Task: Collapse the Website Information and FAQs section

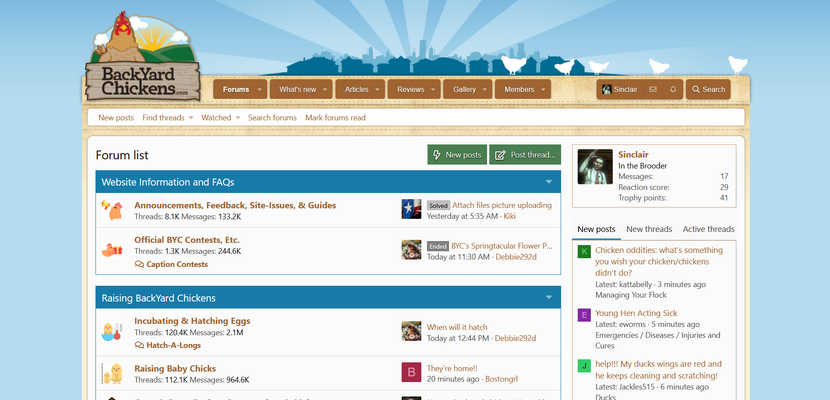Action: 549,182
